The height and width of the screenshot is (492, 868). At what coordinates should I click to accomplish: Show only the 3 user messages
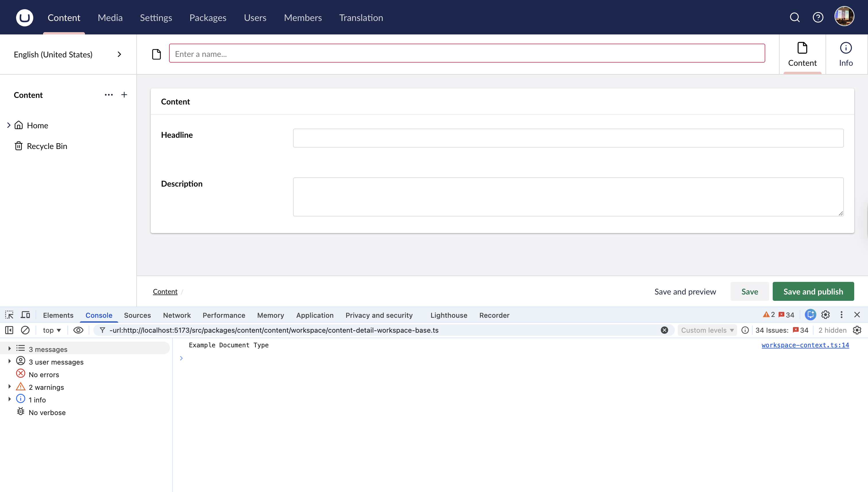56,362
